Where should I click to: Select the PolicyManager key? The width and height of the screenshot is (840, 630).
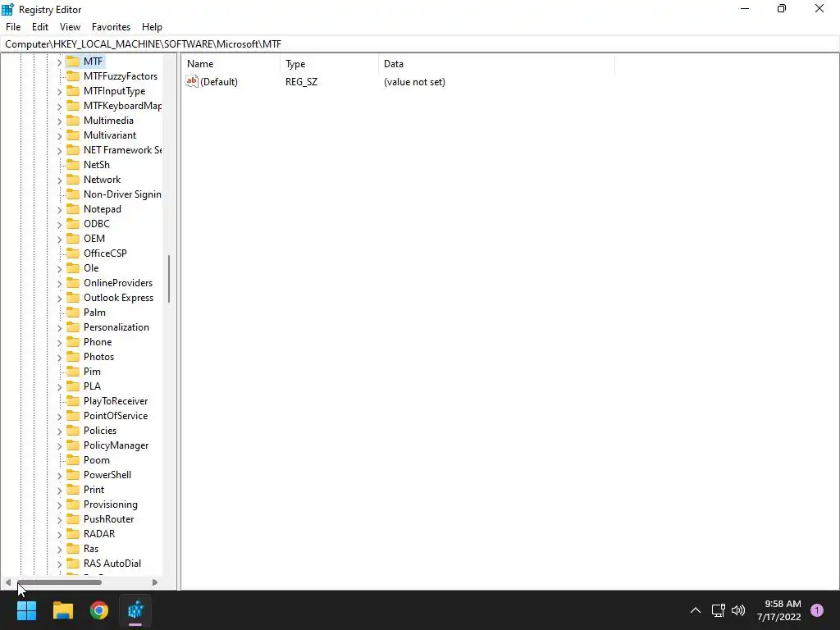pos(116,445)
